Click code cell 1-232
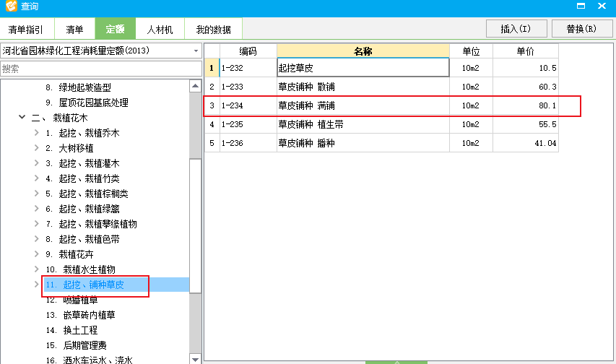The height and width of the screenshot is (364, 616). (x=248, y=68)
